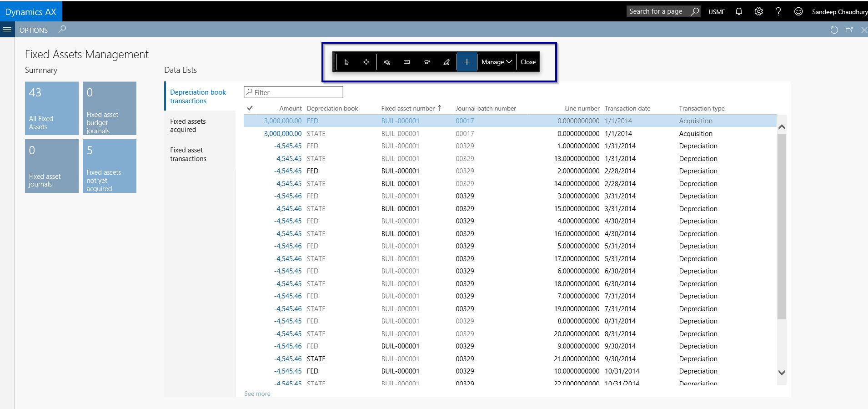Select the Fixed asset transactions tab
The image size is (868, 409).
click(200, 154)
